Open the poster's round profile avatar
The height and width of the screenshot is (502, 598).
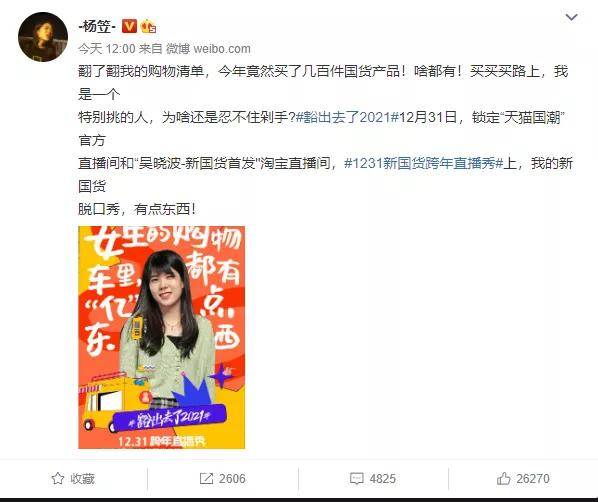click(43, 37)
